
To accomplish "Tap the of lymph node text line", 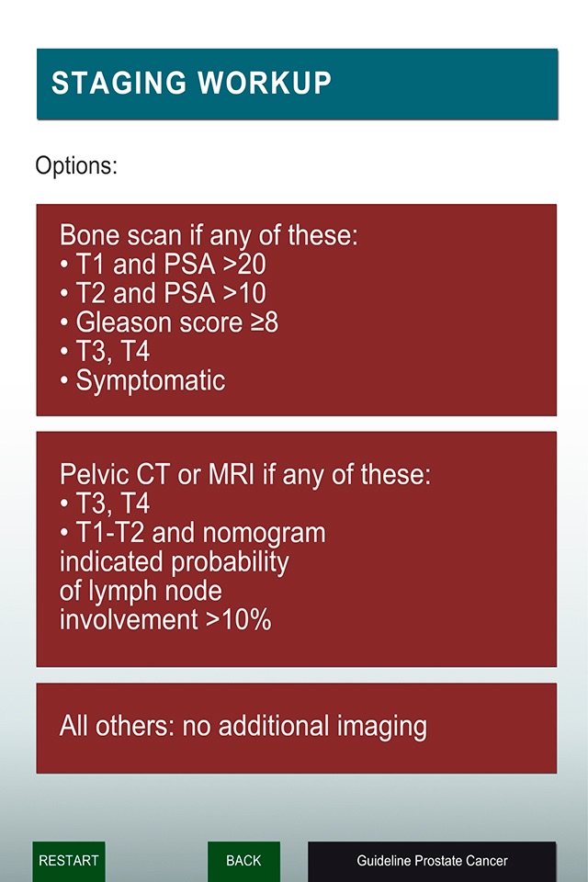I will (x=141, y=591).
